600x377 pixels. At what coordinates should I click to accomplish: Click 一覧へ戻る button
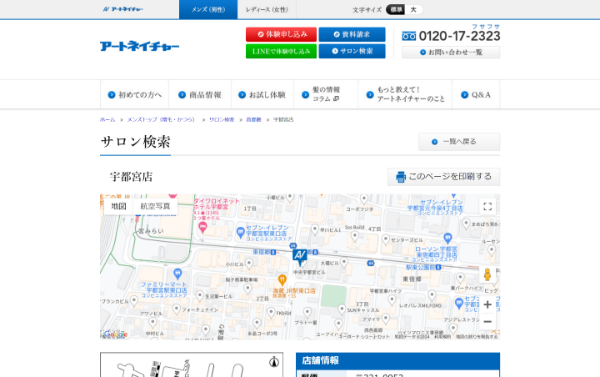tap(459, 142)
